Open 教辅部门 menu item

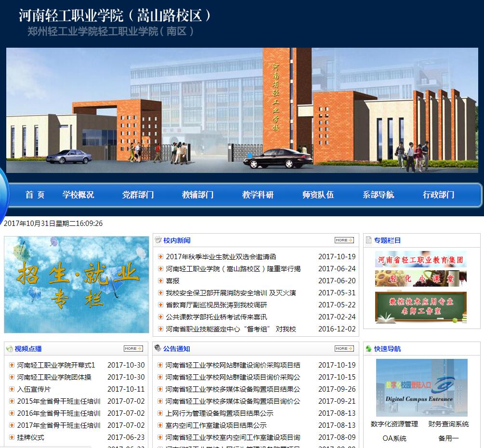tap(198, 195)
